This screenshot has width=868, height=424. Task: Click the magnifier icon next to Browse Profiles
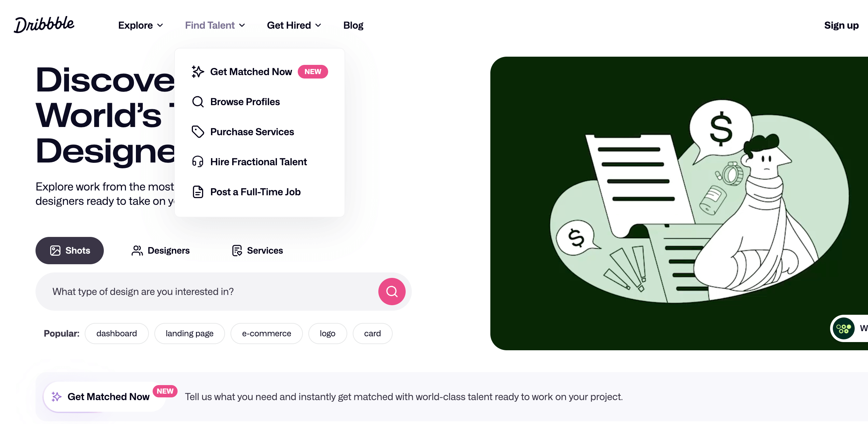pyautogui.click(x=198, y=102)
